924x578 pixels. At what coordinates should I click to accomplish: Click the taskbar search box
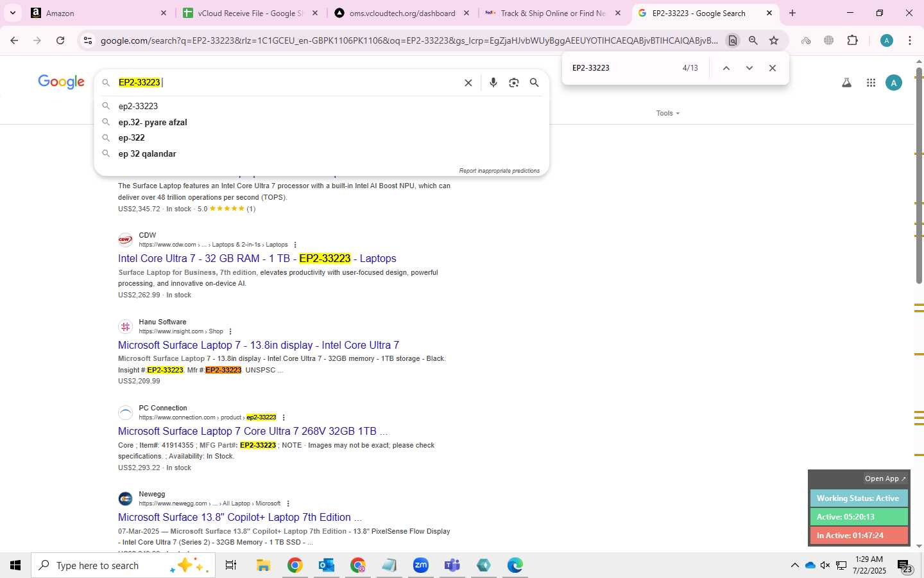pos(123,565)
